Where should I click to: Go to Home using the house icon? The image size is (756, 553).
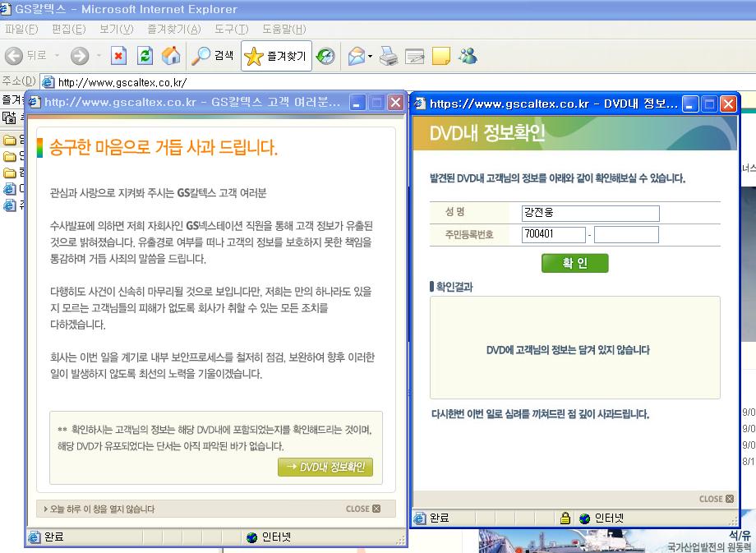pos(171,56)
